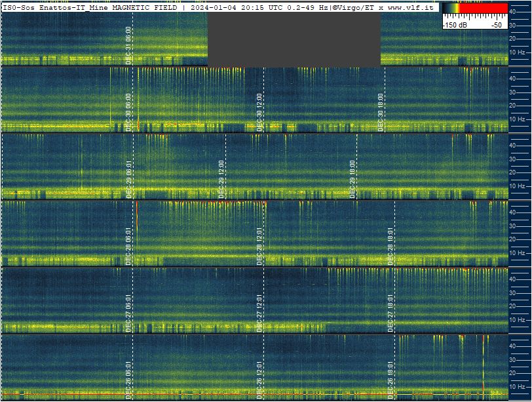Click the -50 label on the legend
This screenshot has width=532, height=402.
pyautogui.click(x=497, y=25)
